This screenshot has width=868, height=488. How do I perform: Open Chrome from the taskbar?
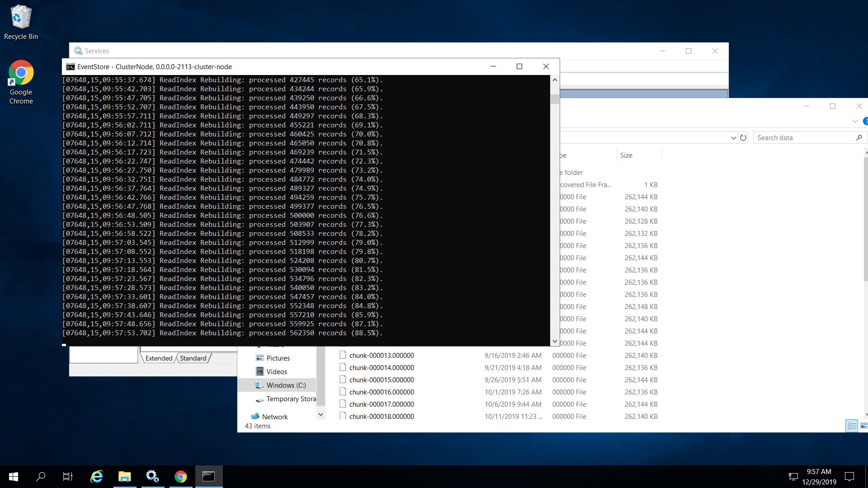(x=180, y=476)
